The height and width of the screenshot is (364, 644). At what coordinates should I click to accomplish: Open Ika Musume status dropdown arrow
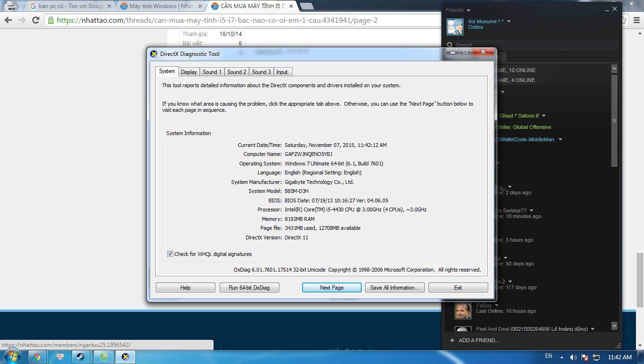(509, 21)
